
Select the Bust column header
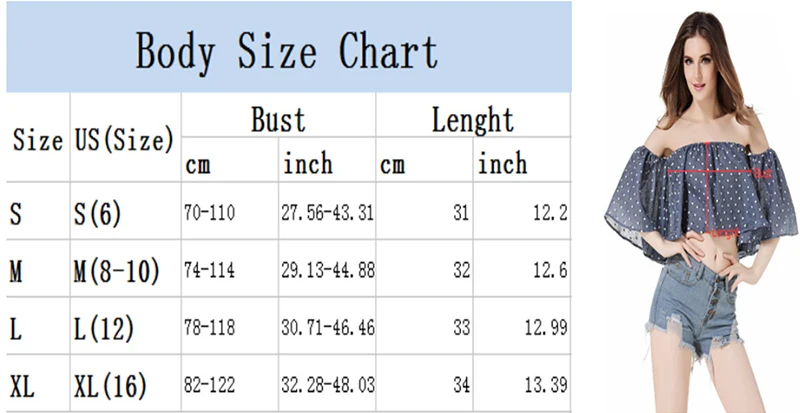pyautogui.click(x=278, y=119)
